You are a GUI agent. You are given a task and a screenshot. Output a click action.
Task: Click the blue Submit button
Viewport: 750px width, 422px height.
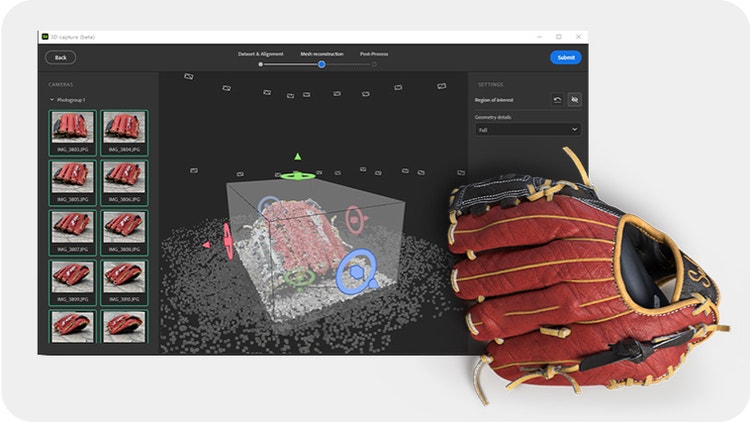[565, 57]
